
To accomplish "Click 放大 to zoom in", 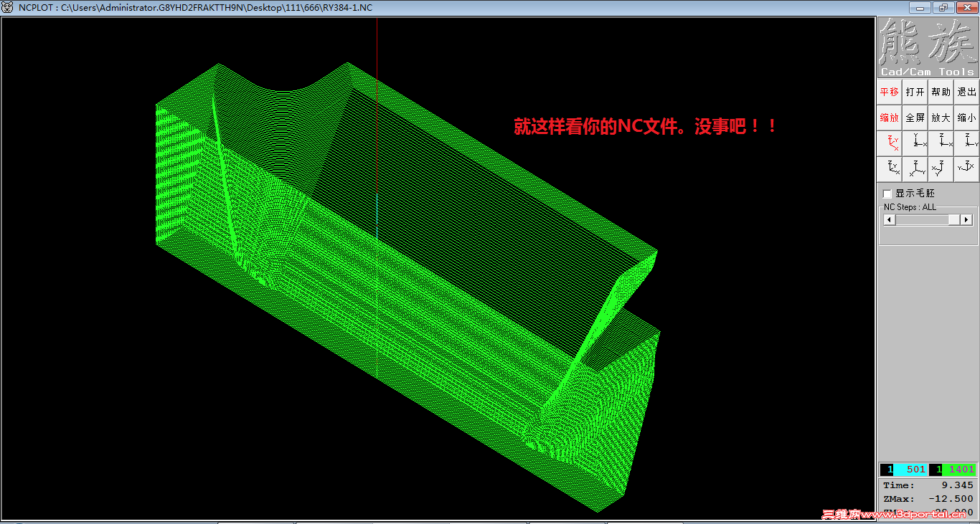I will pyautogui.click(x=941, y=118).
